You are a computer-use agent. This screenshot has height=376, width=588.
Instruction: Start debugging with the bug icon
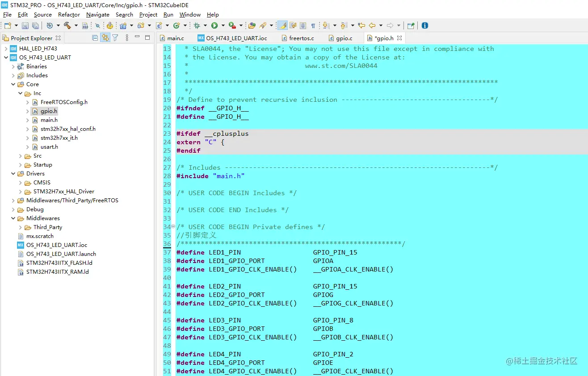197,26
